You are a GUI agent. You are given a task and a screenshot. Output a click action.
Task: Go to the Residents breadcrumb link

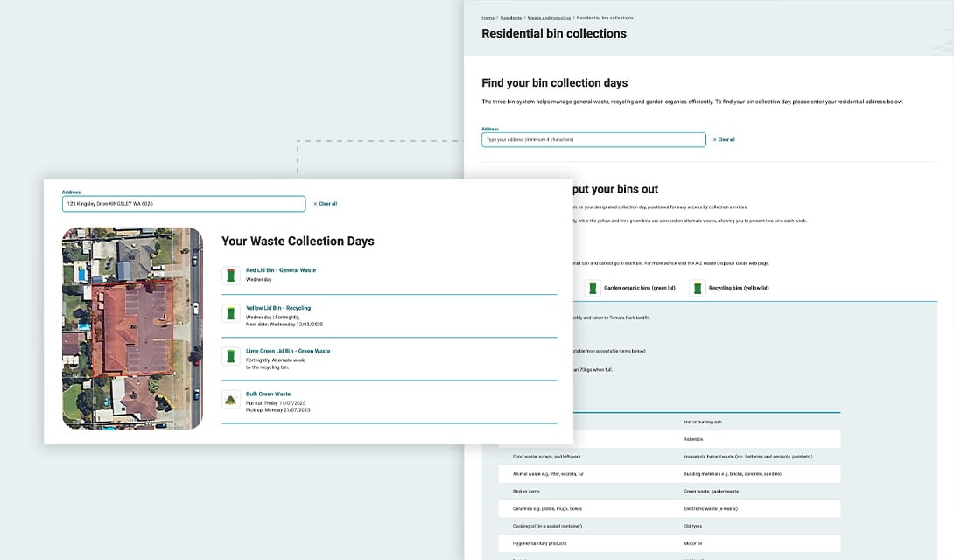pos(511,17)
